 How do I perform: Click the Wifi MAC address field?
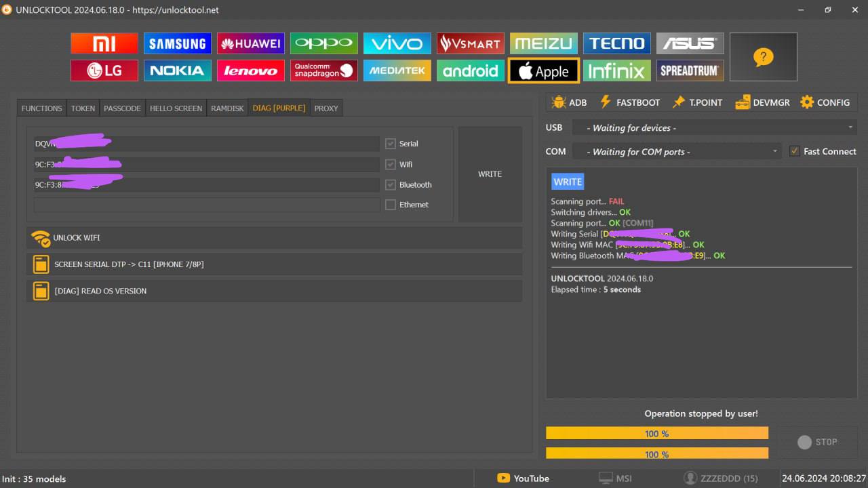click(207, 164)
